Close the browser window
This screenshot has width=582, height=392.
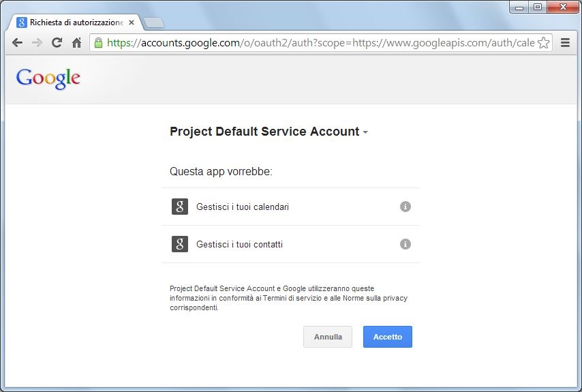(x=563, y=7)
